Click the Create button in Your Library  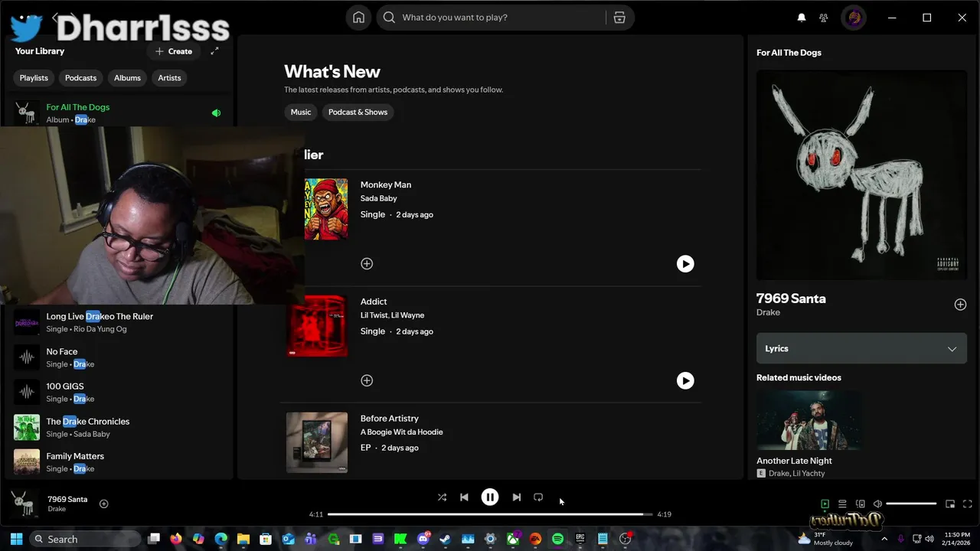(174, 51)
